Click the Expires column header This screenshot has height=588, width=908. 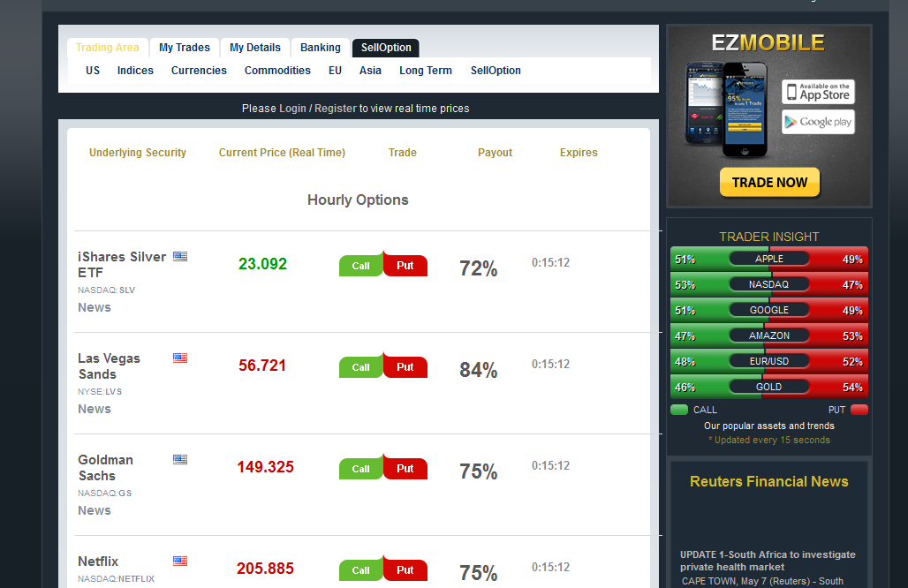click(579, 153)
